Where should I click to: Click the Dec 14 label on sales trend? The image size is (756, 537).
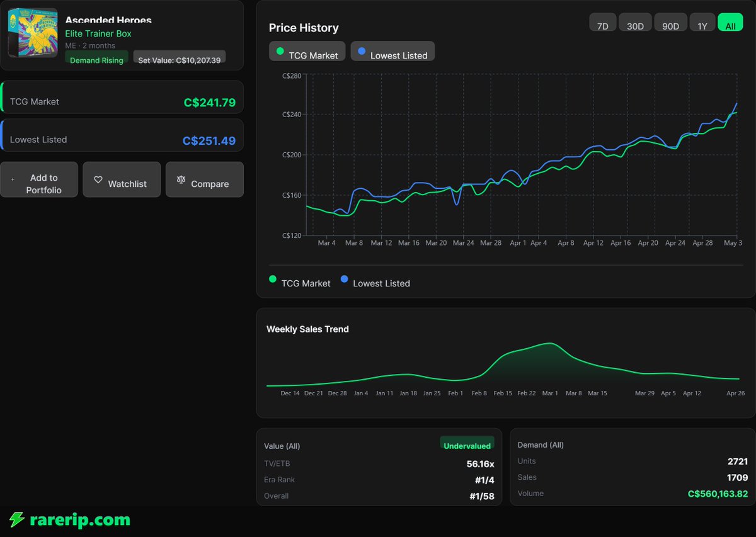(290, 393)
